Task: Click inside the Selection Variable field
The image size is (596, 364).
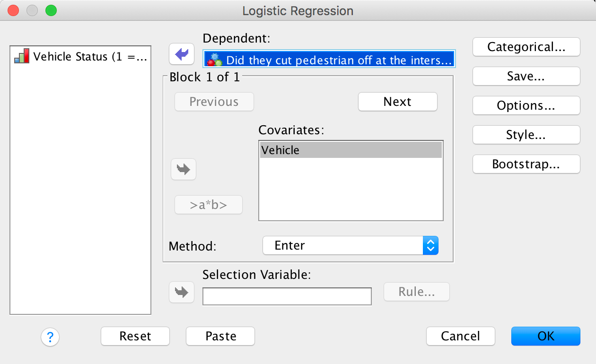Action: point(287,296)
